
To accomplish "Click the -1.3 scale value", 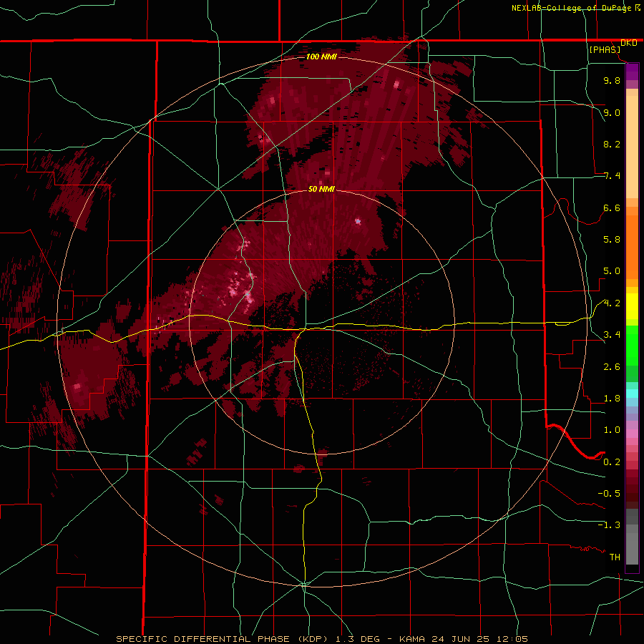I will pos(609,525).
